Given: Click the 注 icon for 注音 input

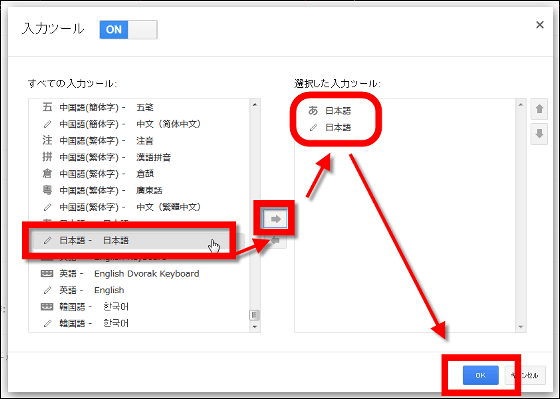Looking at the screenshot, I should [x=47, y=140].
